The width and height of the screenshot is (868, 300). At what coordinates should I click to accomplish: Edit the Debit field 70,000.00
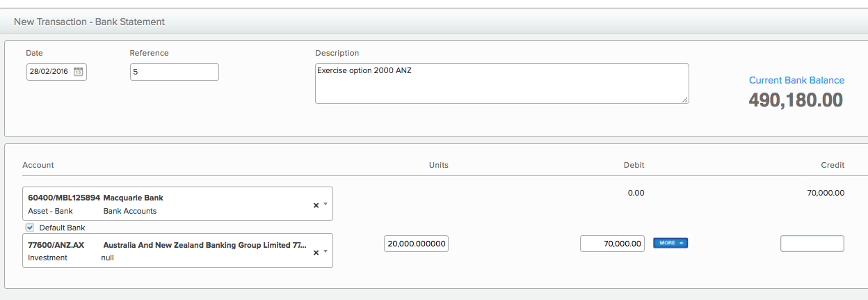pos(612,244)
